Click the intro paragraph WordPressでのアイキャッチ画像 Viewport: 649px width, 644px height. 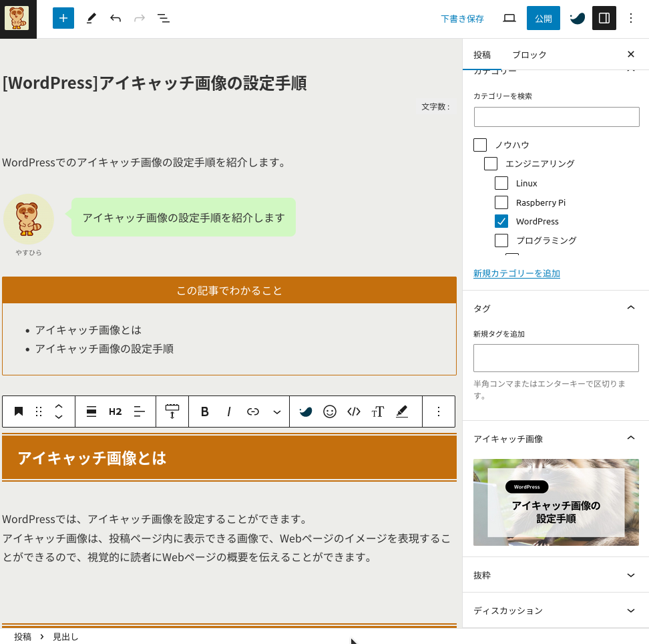(144, 162)
